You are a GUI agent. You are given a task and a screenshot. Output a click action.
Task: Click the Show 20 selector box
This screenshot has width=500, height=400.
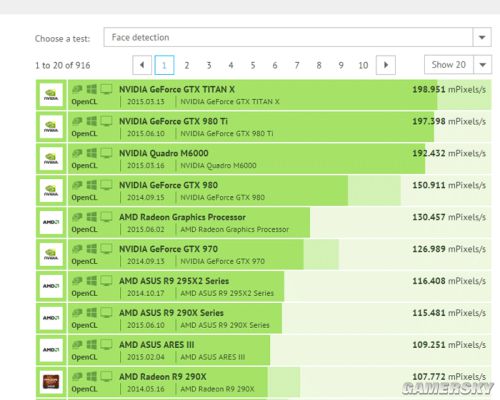(458, 65)
